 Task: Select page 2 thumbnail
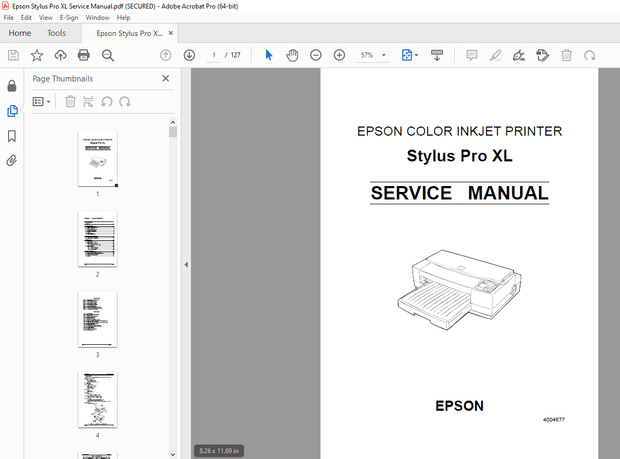[x=98, y=239]
